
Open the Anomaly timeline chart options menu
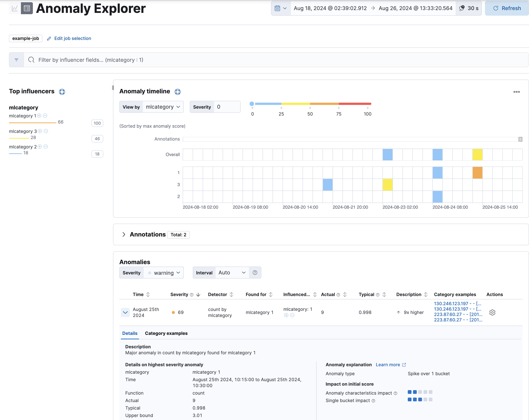[x=516, y=92]
